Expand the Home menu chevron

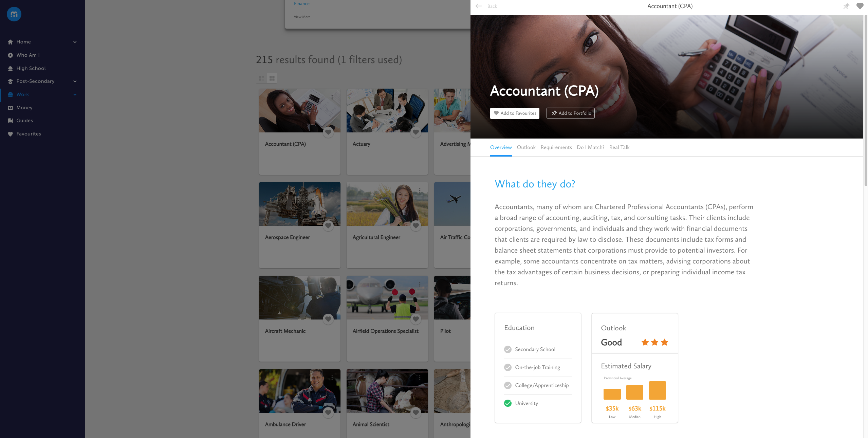click(x=75, y=42)
